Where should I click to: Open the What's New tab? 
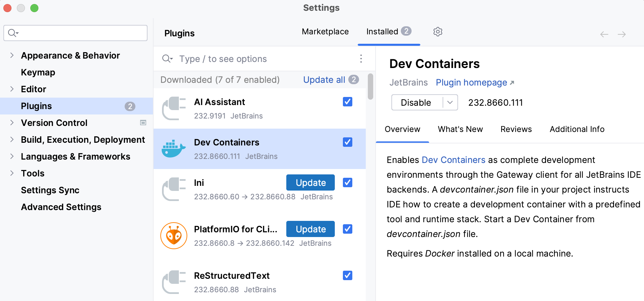coord(460,129)
